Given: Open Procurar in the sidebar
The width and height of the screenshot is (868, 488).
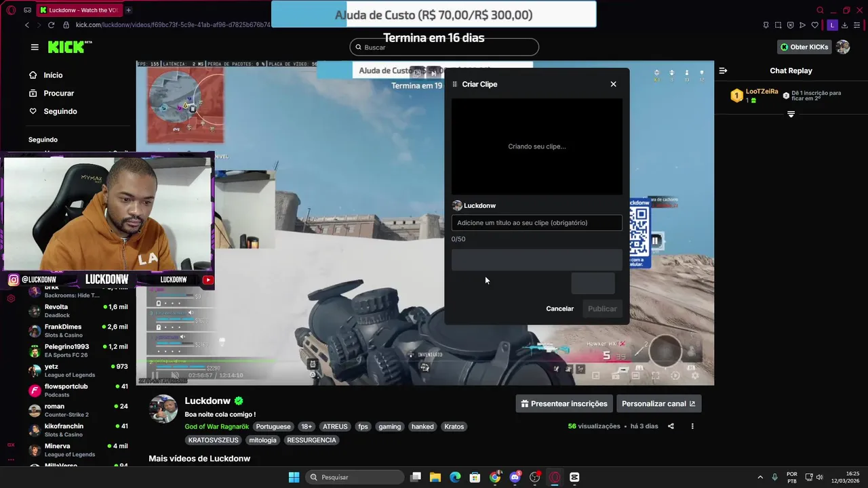Looking at the screenshot, I should [x=59, y=93].
